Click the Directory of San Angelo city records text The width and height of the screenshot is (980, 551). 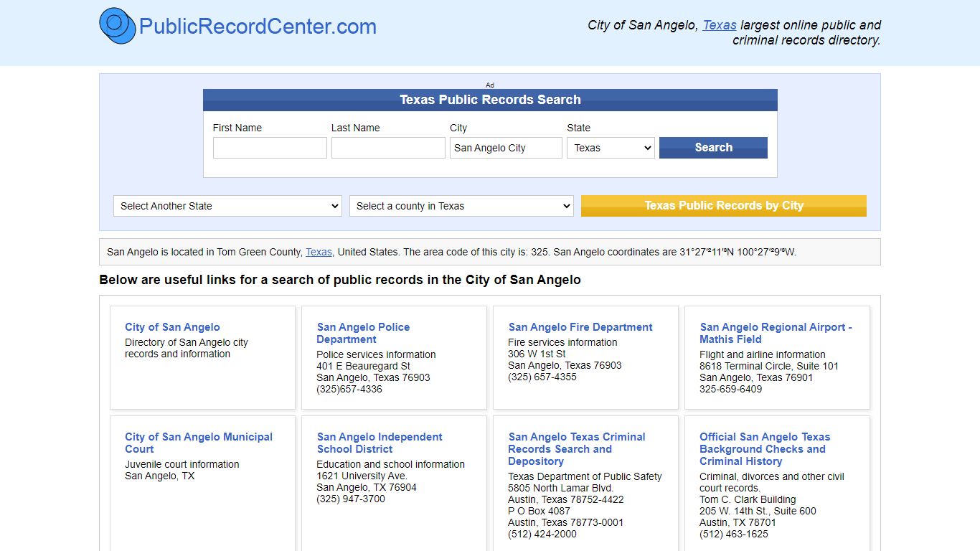187,348
